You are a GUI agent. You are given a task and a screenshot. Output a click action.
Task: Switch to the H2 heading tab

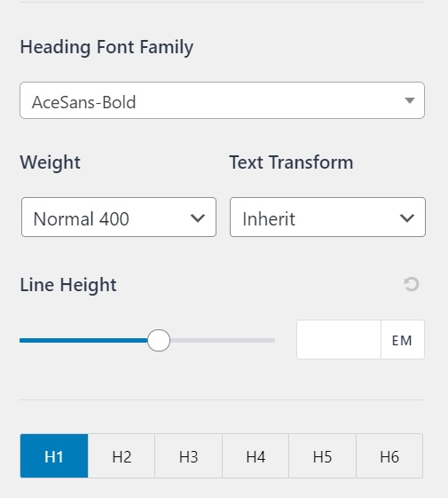point(122,456)
